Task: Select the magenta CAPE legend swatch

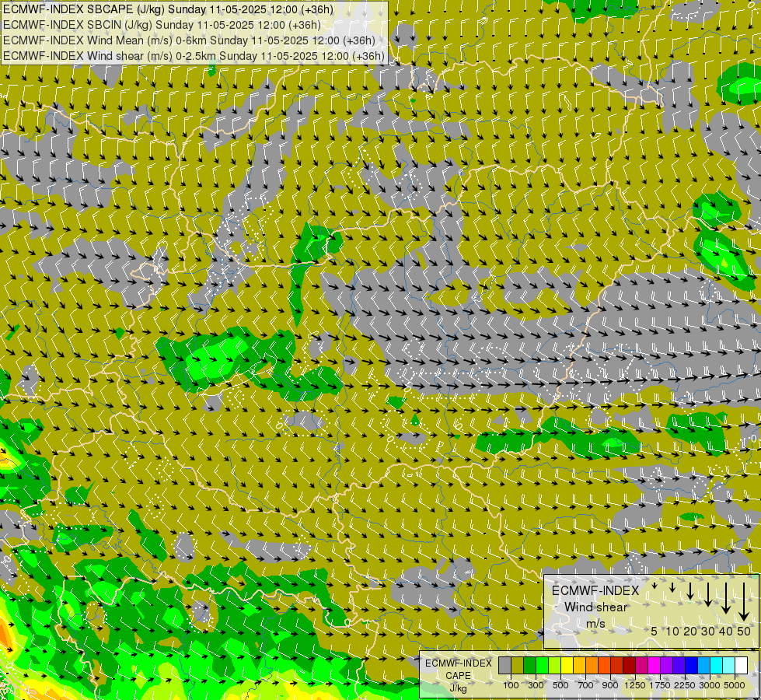Action: click(655, 666)
